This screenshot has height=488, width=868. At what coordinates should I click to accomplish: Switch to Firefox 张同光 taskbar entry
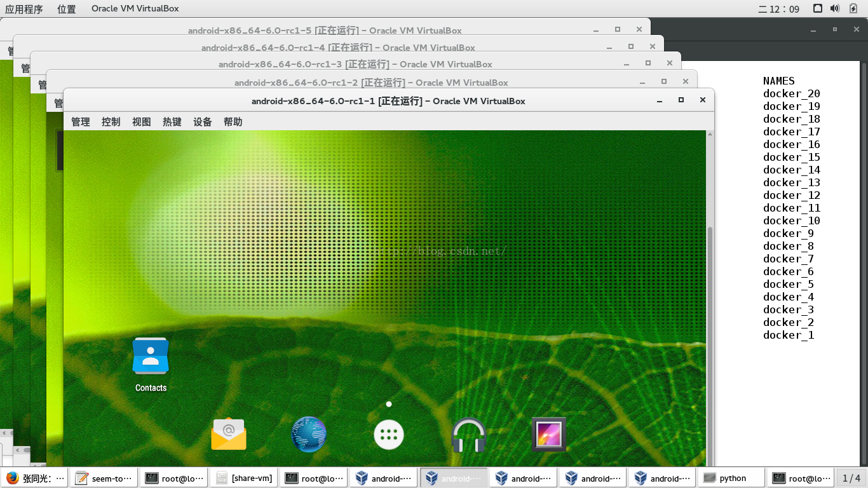(x=36, y=478)
